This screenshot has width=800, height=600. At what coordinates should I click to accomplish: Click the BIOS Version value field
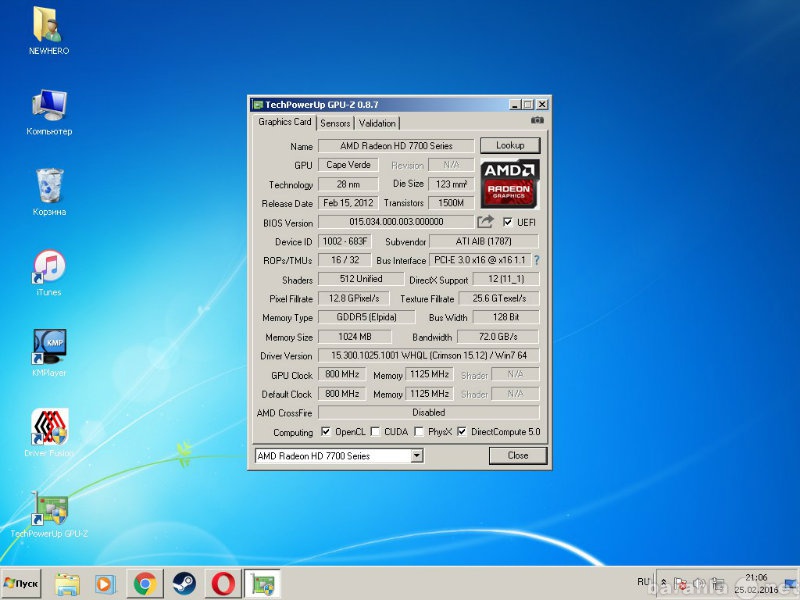pos(396,222)
